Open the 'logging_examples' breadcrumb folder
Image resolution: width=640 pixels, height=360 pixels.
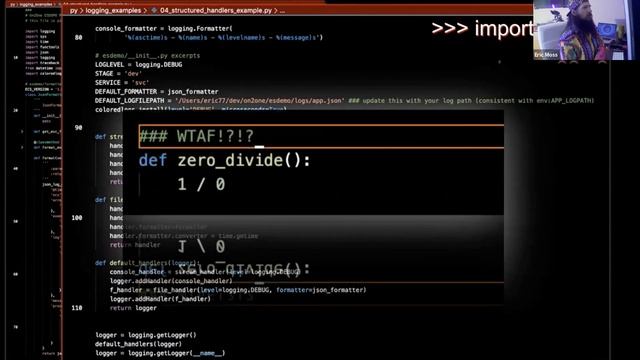[x=113, y=11]
